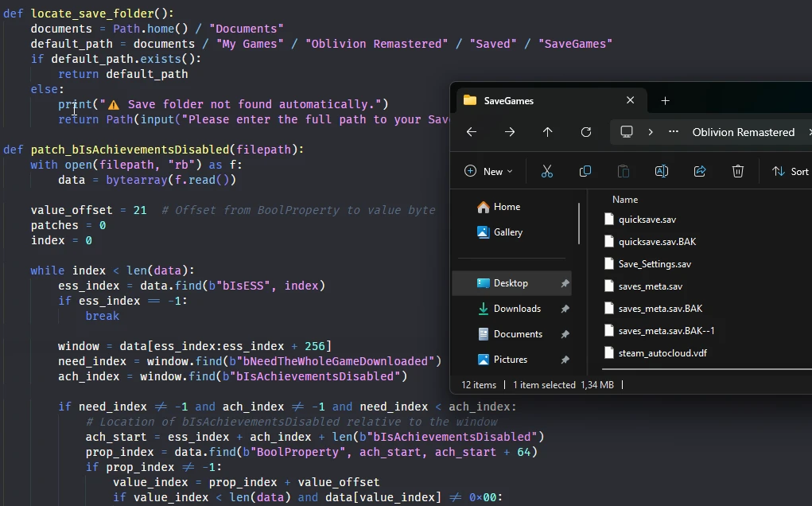Click the Paste clipboard icon
Screen dimensions: 812x506
[624, 171]
